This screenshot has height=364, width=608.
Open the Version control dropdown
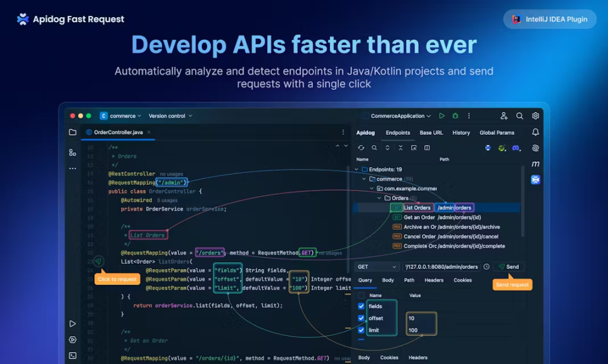click(x=170, y=116)
